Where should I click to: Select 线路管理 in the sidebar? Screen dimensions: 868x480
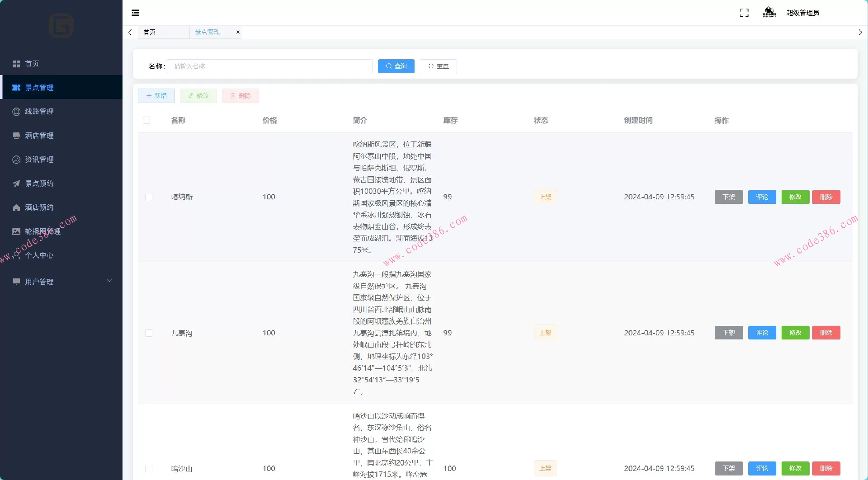click(x=39, y=111)
